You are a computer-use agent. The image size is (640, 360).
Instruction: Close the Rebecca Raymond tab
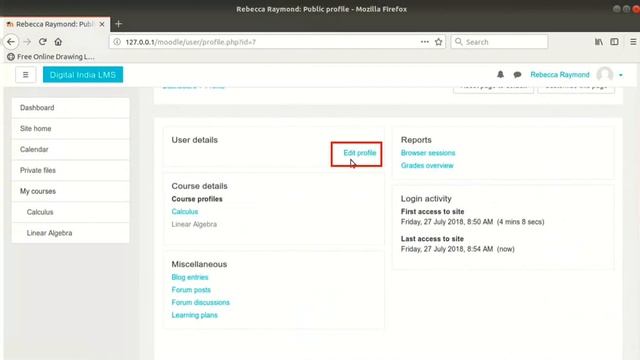tap(102, 24)
